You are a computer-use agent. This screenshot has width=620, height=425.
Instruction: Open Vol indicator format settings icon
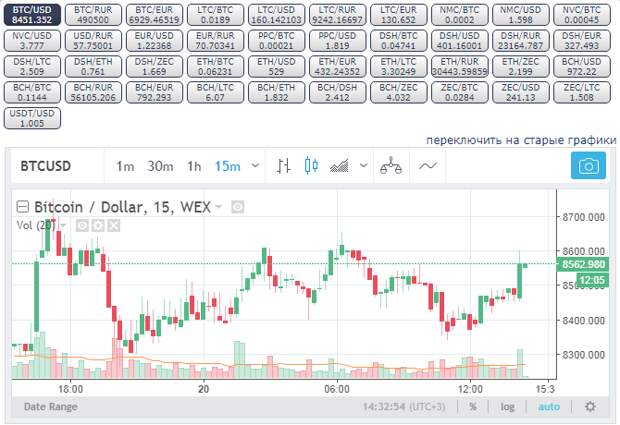click(98, 226)
